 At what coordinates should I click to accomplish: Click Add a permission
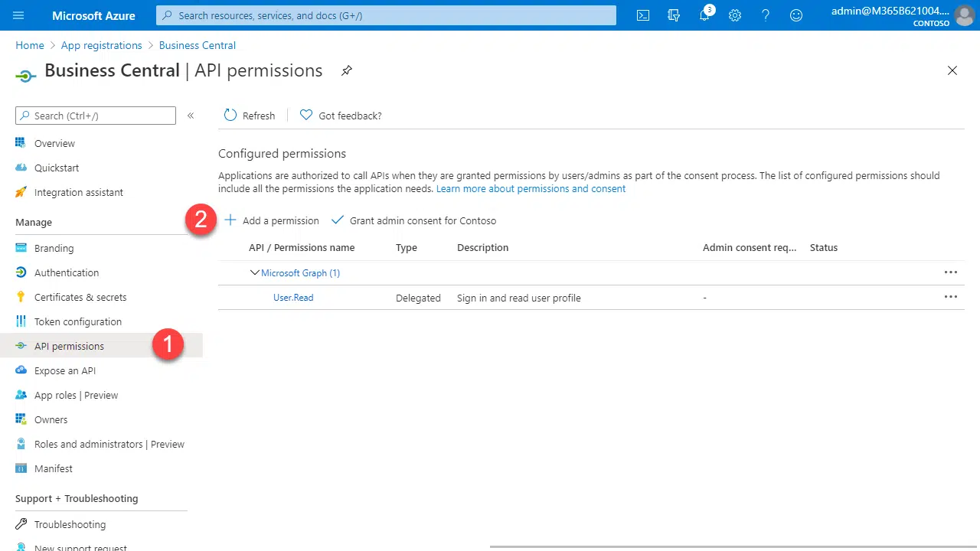272,220
